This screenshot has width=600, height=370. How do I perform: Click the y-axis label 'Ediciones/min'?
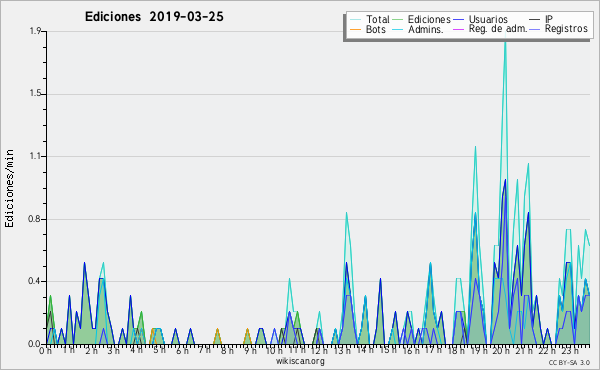point(9,188)
